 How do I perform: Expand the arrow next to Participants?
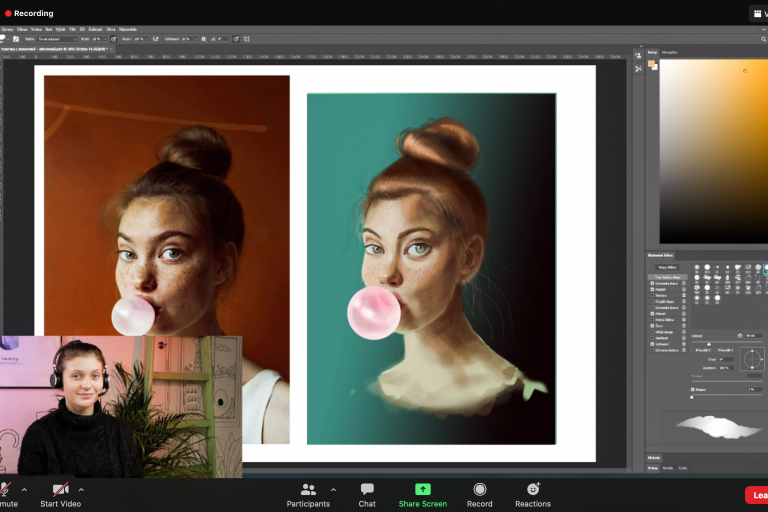click(333, 489)
